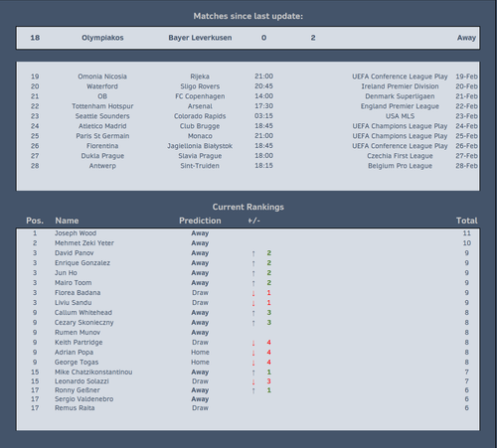Click Paris St Germain fixture
The image size is (497, 448).
coord(102,136)
